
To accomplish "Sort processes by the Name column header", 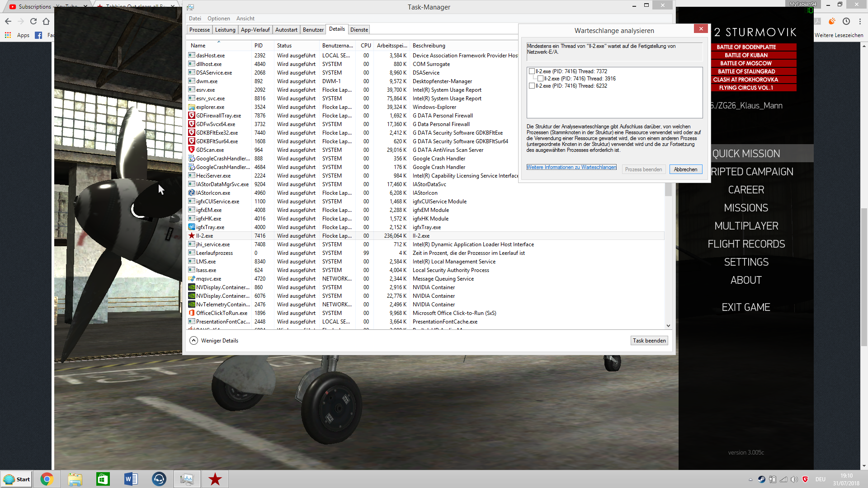I will pyautogui.click(x=198, y=46).
